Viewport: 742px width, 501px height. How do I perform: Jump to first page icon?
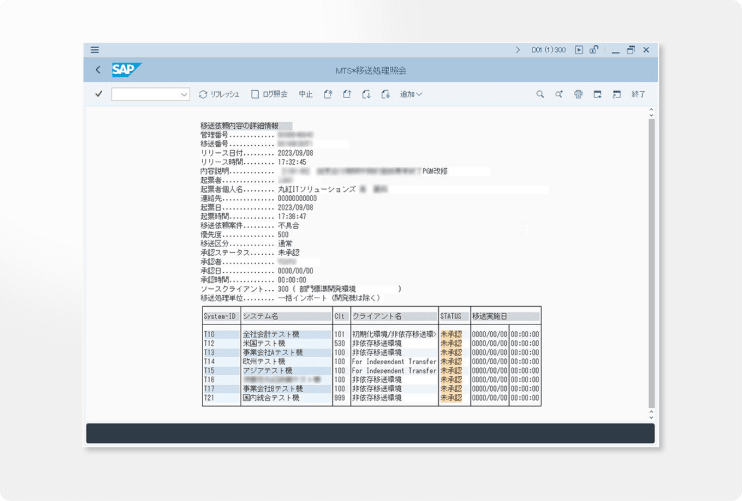326,94
